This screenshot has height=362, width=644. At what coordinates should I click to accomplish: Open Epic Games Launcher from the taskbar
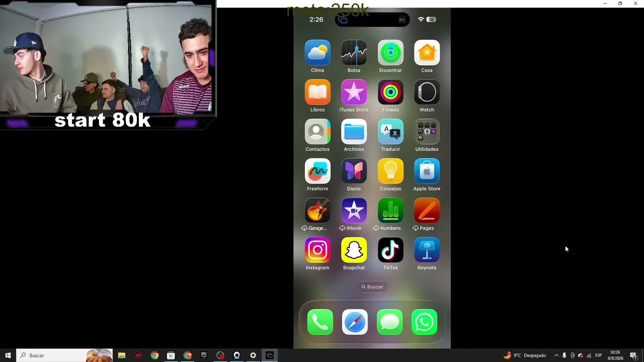pos(204,355)
